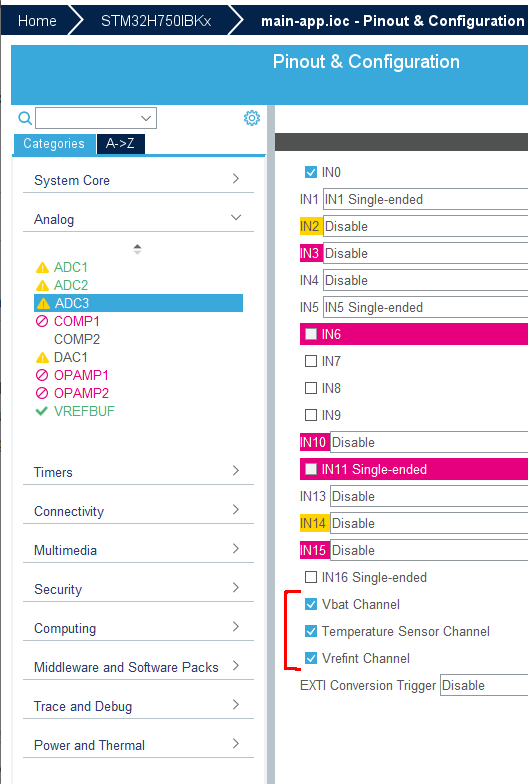Open the IN1 Single-ended dropdown

click(x=426, y=200)
